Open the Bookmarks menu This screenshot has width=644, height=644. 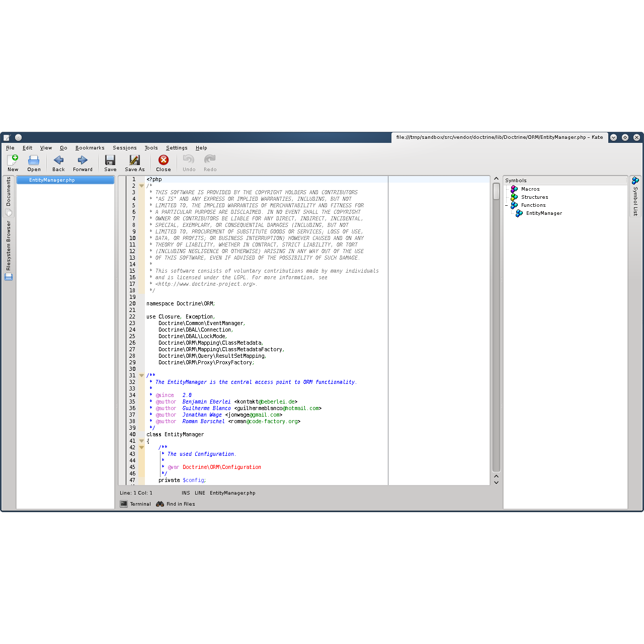90,148
